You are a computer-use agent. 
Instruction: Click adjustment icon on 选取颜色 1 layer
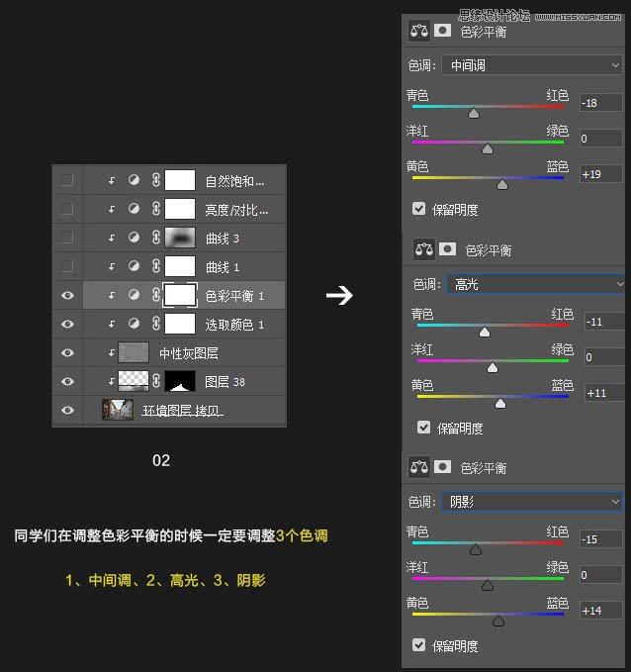pyautogui.click(x=134, y=324)
